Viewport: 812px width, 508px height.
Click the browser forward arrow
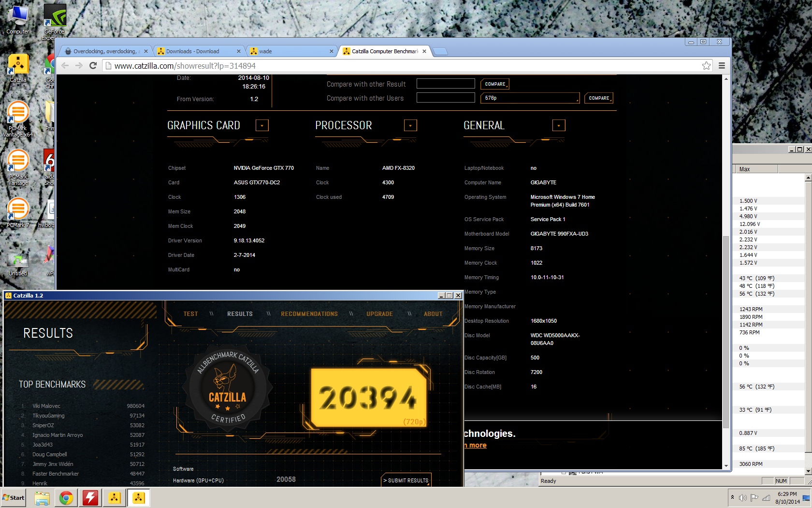79,66
